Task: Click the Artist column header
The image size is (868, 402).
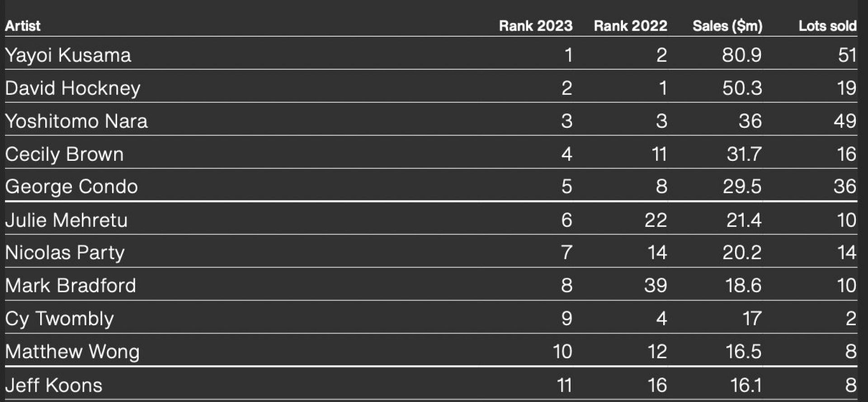Action: pyautogui.click(x=23, y=26)
